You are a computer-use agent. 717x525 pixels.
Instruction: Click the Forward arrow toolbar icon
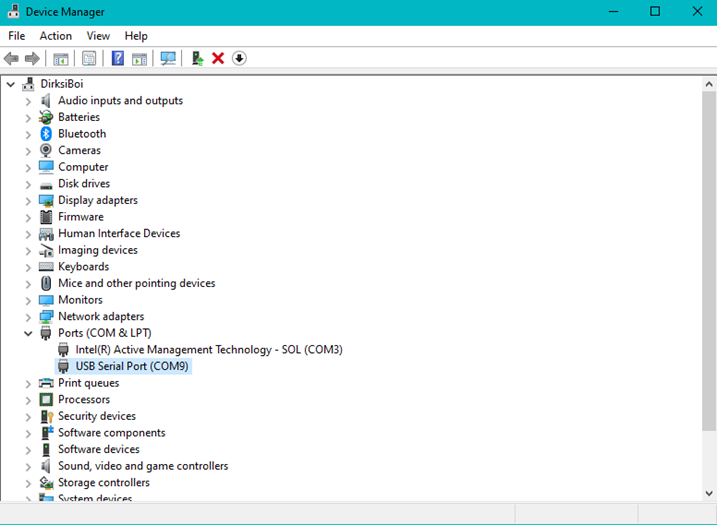coord(32,59)
